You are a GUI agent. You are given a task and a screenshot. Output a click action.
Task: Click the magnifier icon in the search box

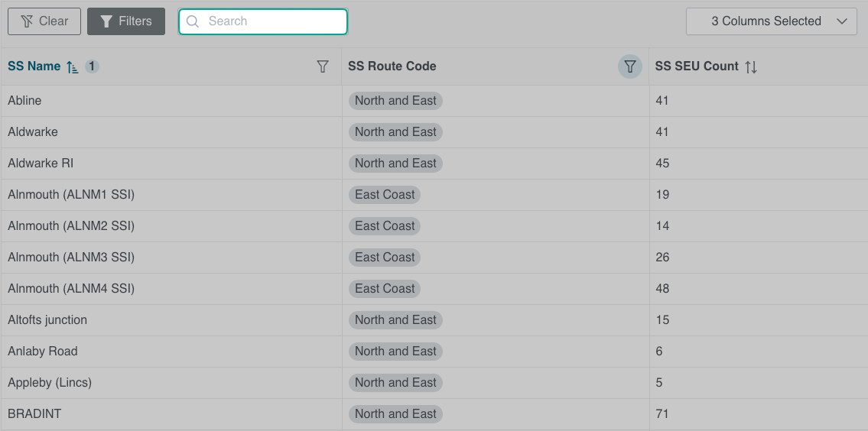pos(193,21)
